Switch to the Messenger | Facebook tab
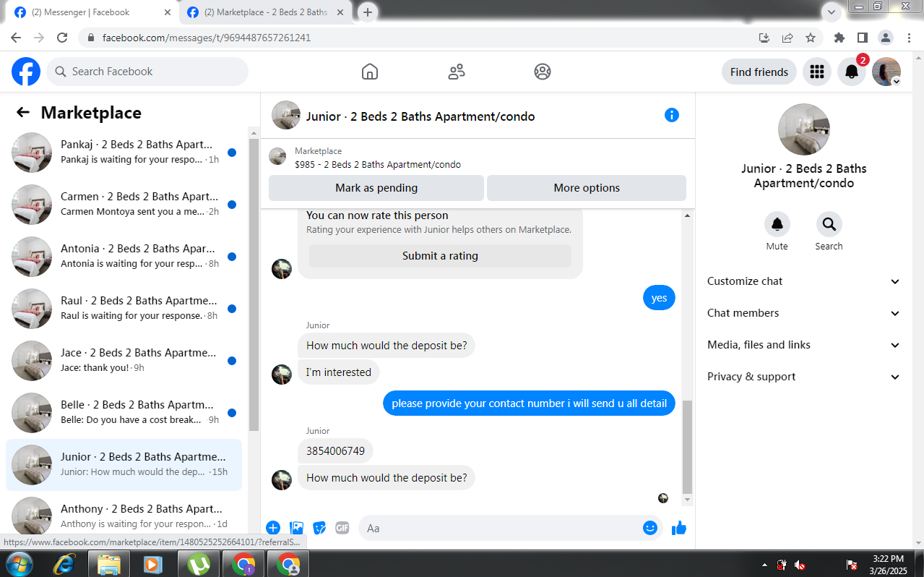The width and height of the screenshot is (924, 577). click(x=92, y=12)
